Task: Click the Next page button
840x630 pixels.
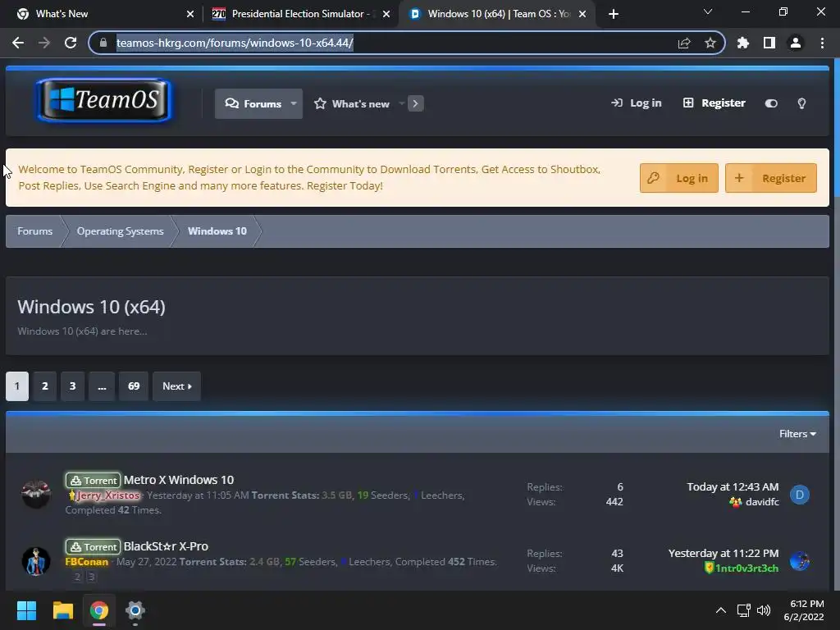Action: (177, 386)
